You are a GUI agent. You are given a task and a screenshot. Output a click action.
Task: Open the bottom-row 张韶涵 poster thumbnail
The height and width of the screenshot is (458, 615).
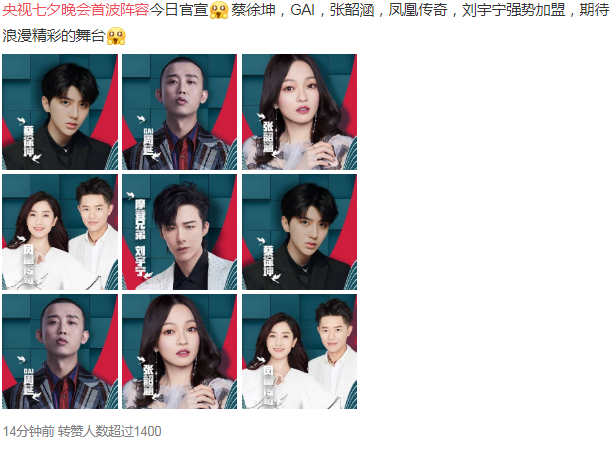[180, 352]
